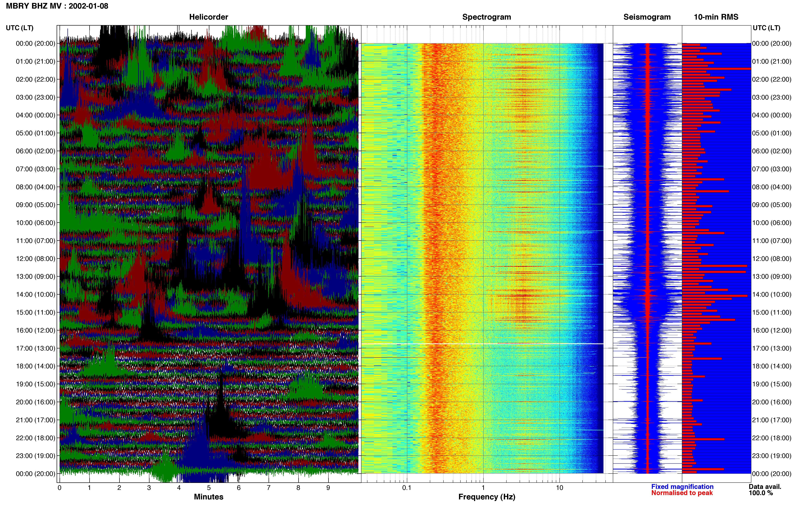Click the 16:00 (12:00) label beside the RMS panel
Viewport: 812px width, 508px height.
772,331
